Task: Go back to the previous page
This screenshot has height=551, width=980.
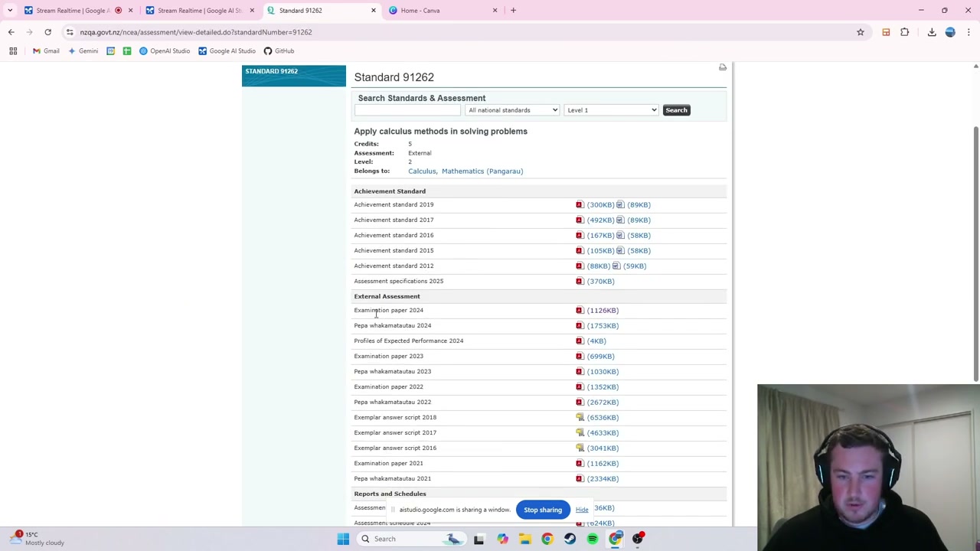Action: point(11,32)
